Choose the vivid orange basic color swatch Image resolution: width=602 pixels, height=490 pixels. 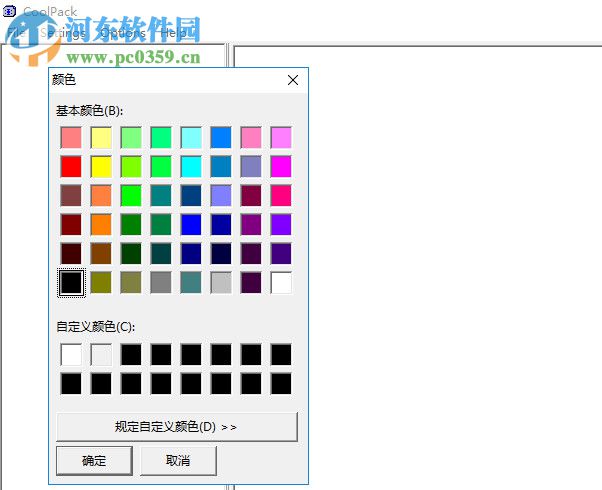point(101,224)
